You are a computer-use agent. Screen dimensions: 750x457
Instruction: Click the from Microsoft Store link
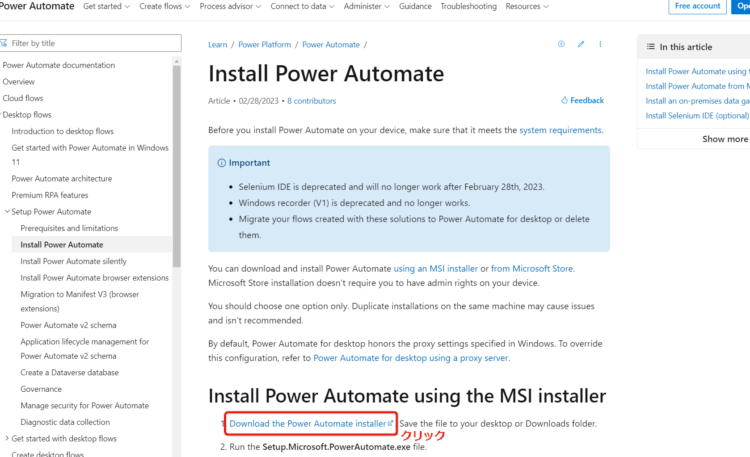point(532,268)
